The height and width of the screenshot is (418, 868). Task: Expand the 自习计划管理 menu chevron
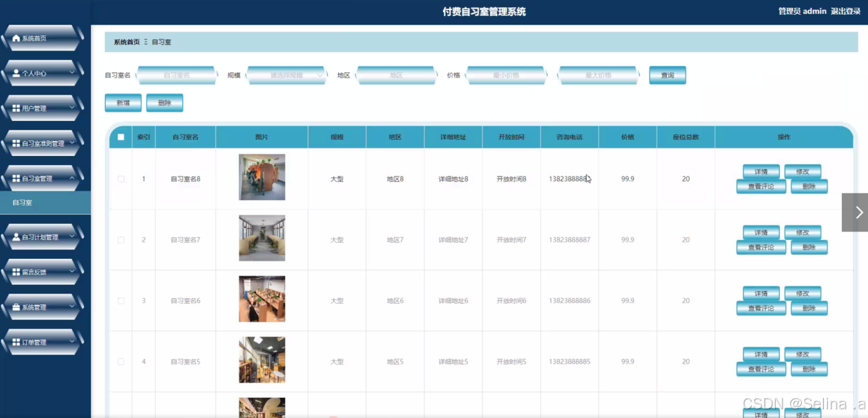click(71, 237)
